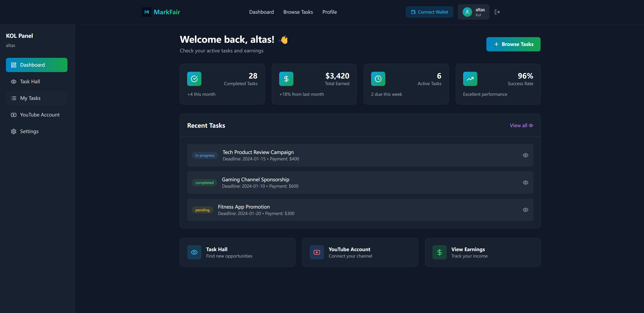Viewport: 644px width, 313px height.
Task: Open Task Hall from the sidebar
Action: click(x=30, y=82)
